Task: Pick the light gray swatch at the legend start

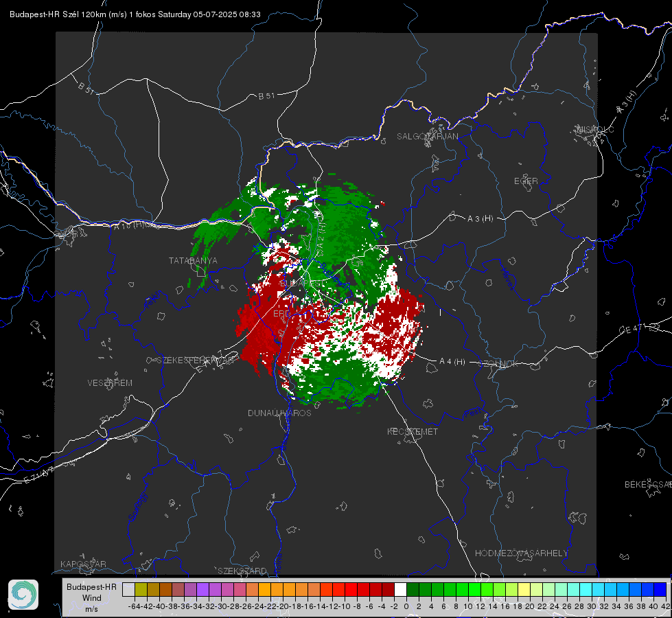Action: pyautogui.click(x=128, y=589)
